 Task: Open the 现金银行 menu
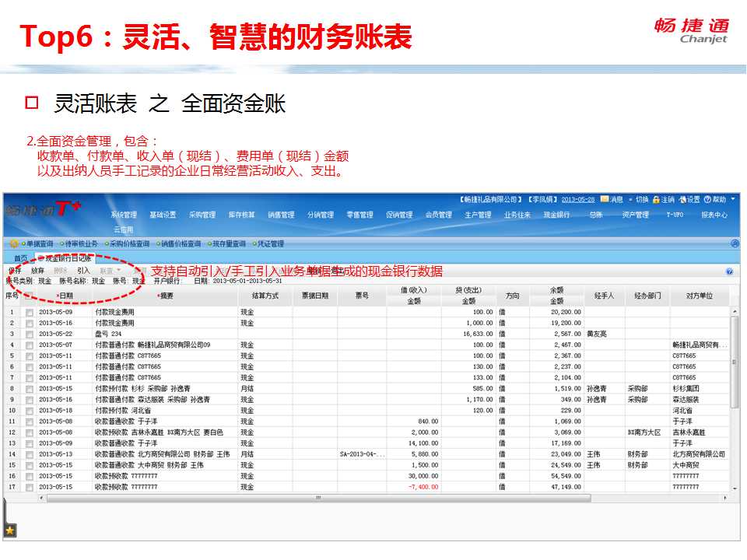(556, 215)
